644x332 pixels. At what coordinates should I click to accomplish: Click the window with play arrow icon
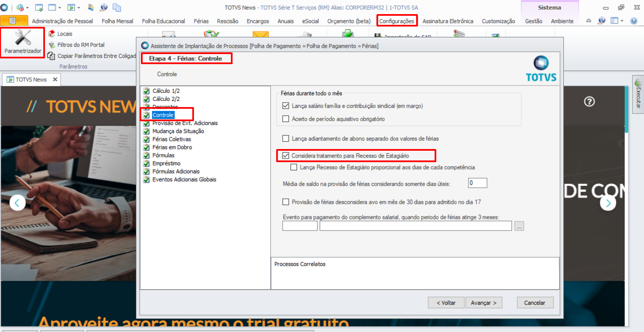71,7
